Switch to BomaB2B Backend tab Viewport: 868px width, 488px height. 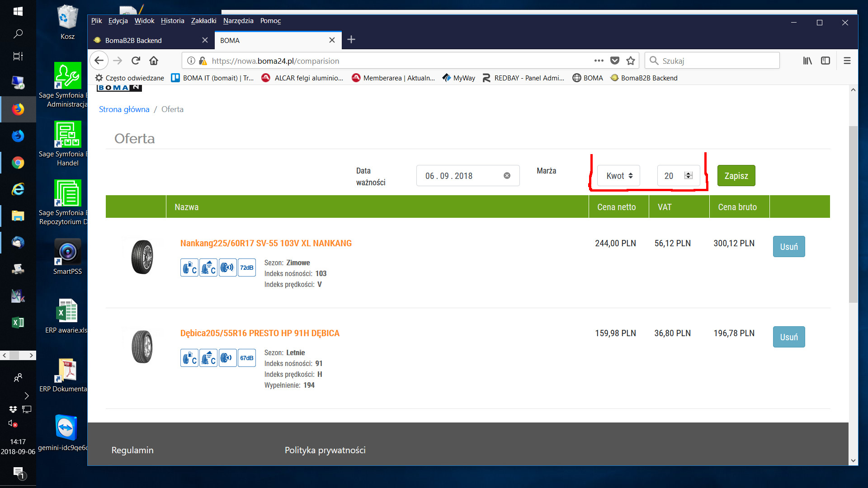pos(133,40)
